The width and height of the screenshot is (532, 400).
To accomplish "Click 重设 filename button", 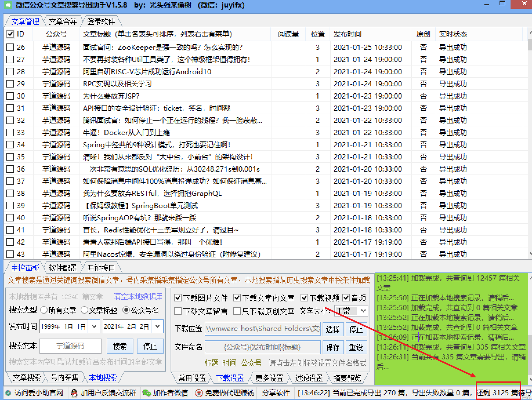I will click(356, 347).
